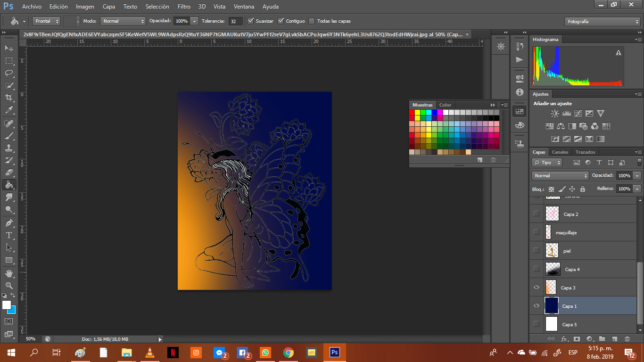Select the Hand tool

pyautogui.click(x=9, y=273)
